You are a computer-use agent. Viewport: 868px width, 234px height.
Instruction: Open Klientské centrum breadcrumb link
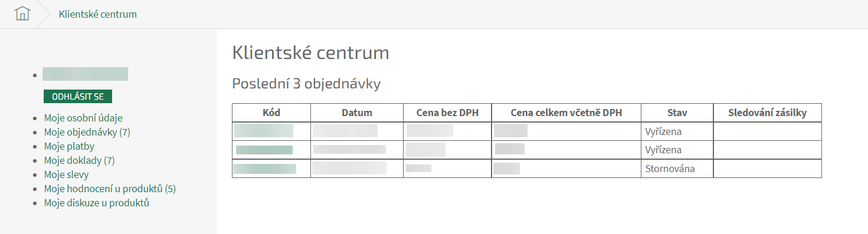[x=98, y=14]
